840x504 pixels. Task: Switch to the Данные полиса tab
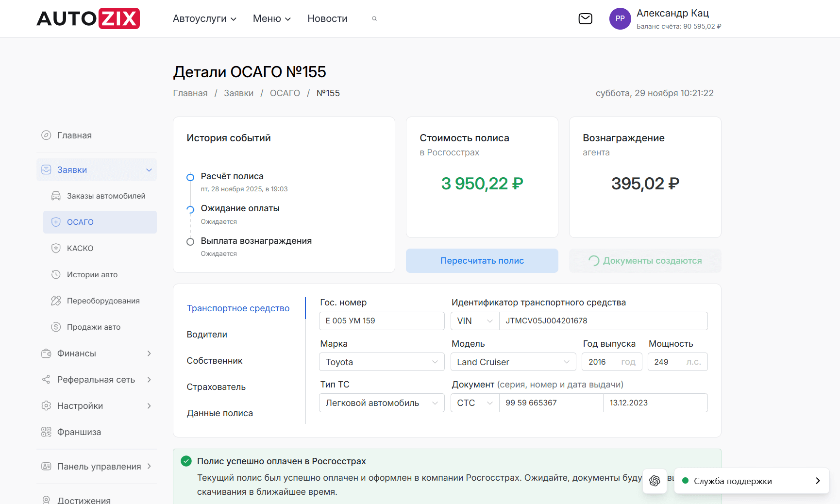point(219,413)
